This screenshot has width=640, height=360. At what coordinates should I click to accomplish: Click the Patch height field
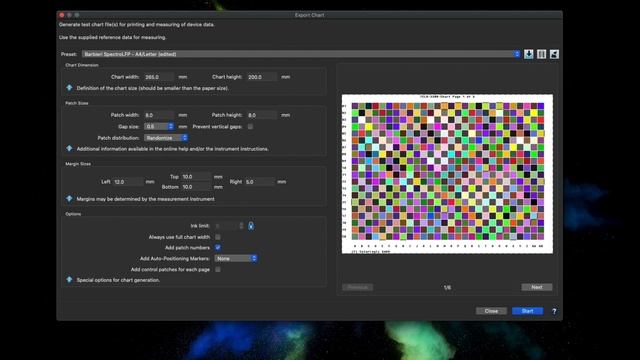click(x=262, y=115)
